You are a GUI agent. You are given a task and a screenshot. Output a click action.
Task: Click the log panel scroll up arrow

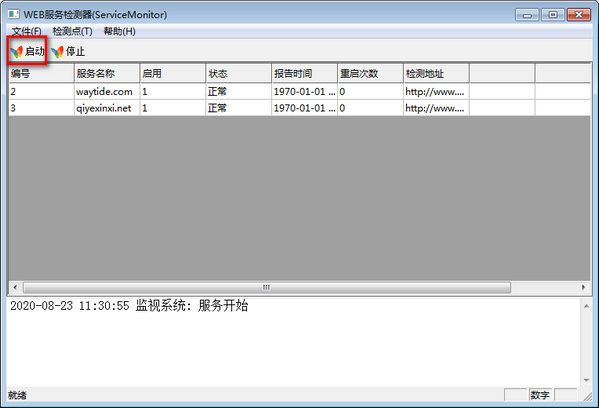pyautogui.click(x=586, y=306)
